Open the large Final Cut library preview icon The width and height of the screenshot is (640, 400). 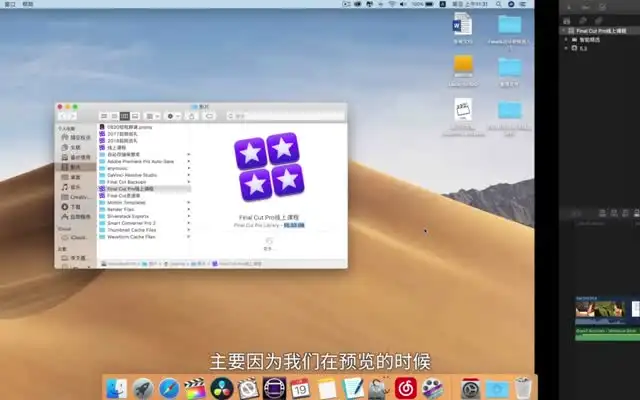269,166
